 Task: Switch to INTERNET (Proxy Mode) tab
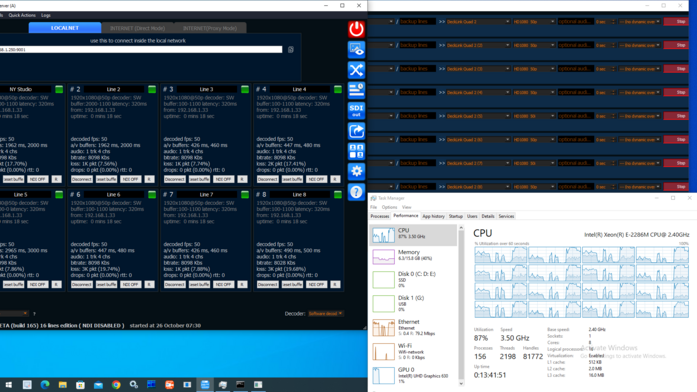(210, 28)
